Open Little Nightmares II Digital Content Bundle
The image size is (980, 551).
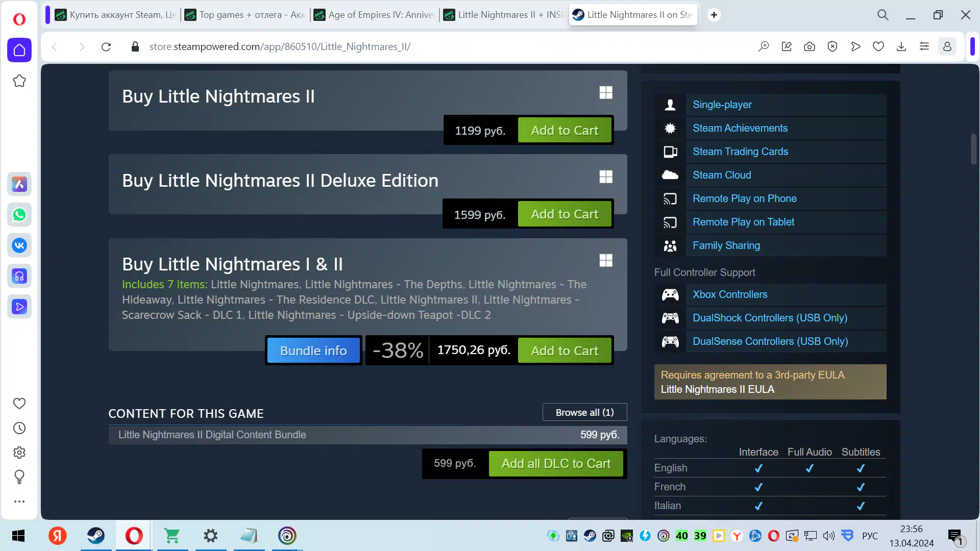[x=367, y=435]
